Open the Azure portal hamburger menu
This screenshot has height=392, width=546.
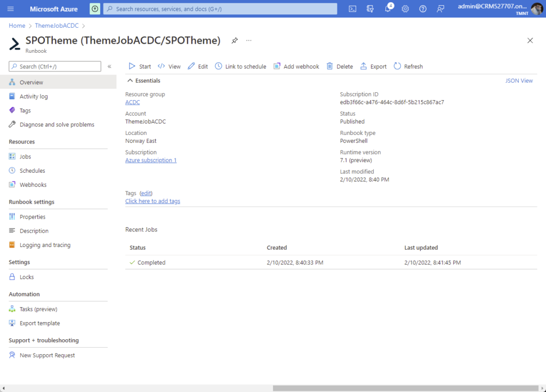coord(11,9)
